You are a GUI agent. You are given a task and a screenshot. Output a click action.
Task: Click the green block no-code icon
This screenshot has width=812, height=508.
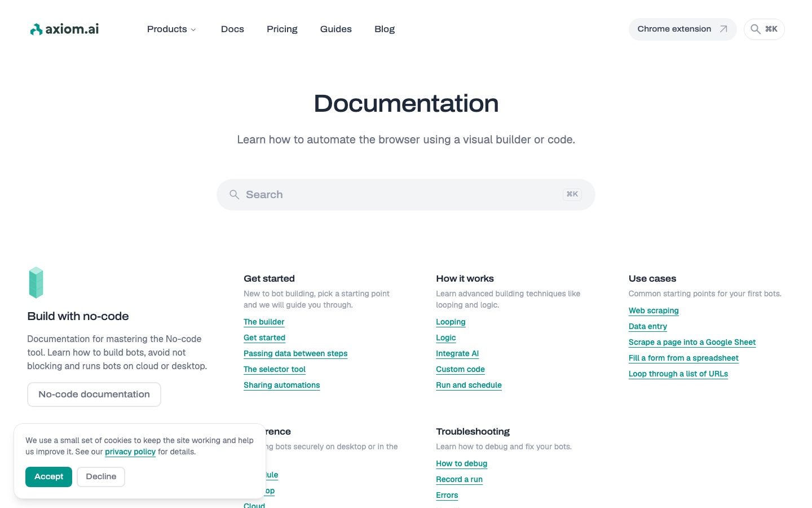tap(36, 282)
